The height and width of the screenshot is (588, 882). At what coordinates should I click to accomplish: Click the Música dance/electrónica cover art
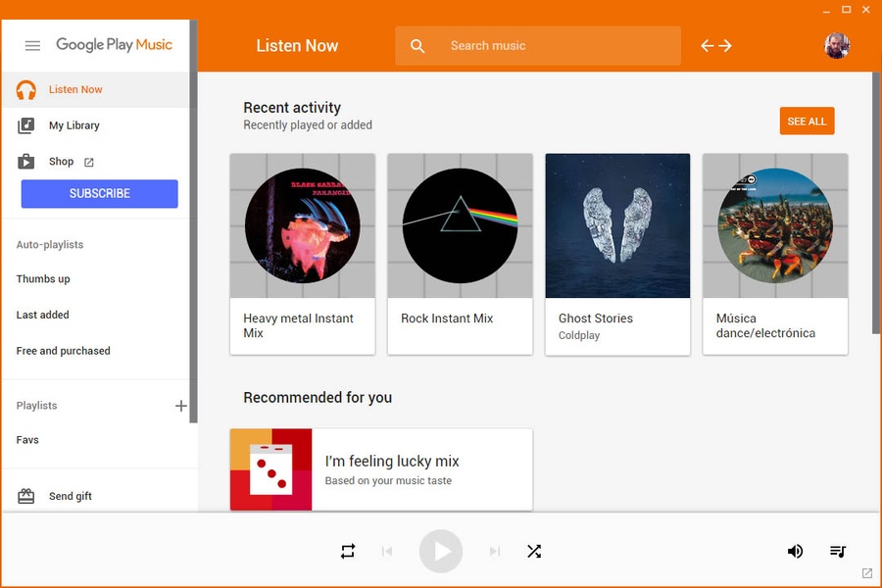[775, 225]
